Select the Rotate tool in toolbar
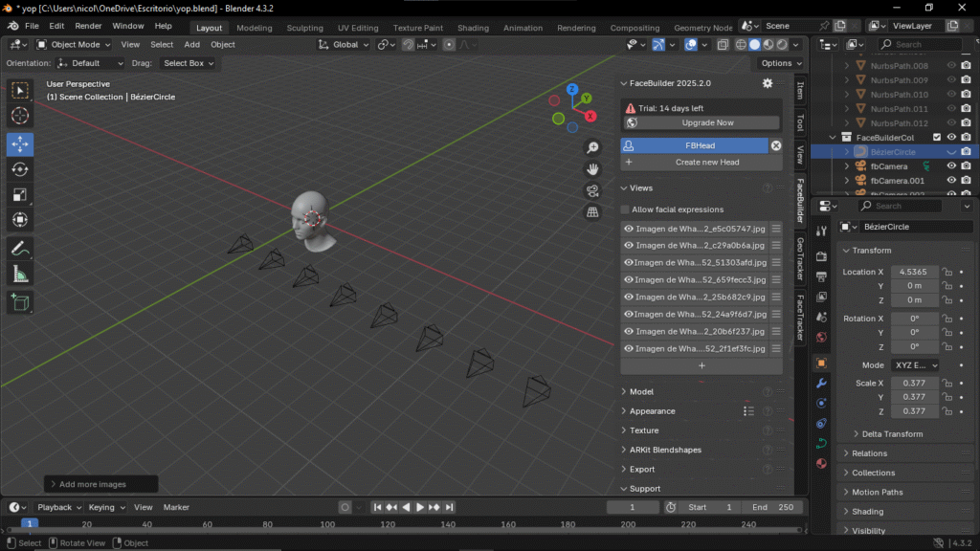Screen dimensions: 980x551 [20, 169]
